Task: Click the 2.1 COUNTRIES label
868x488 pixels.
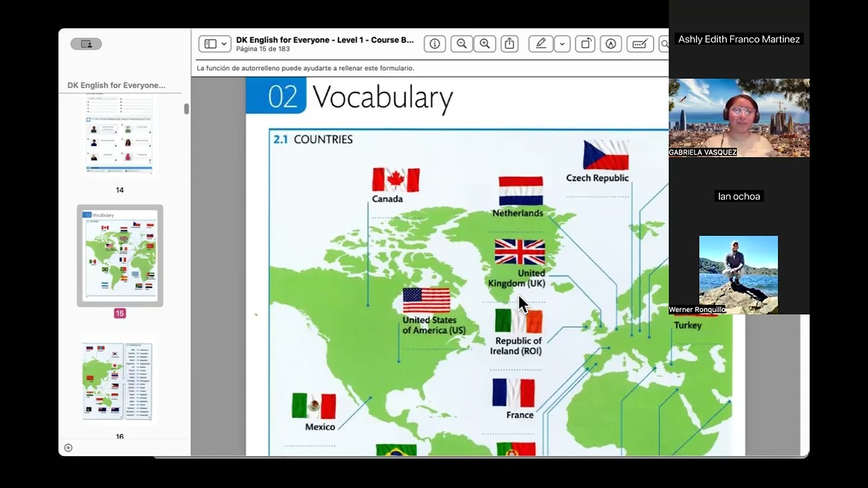Action: [313, 139]
